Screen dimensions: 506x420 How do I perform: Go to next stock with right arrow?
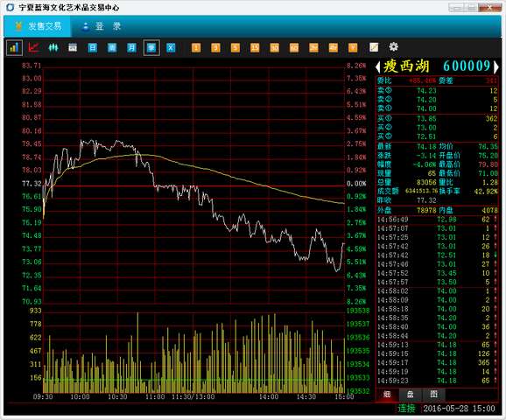tap(496, 66)
